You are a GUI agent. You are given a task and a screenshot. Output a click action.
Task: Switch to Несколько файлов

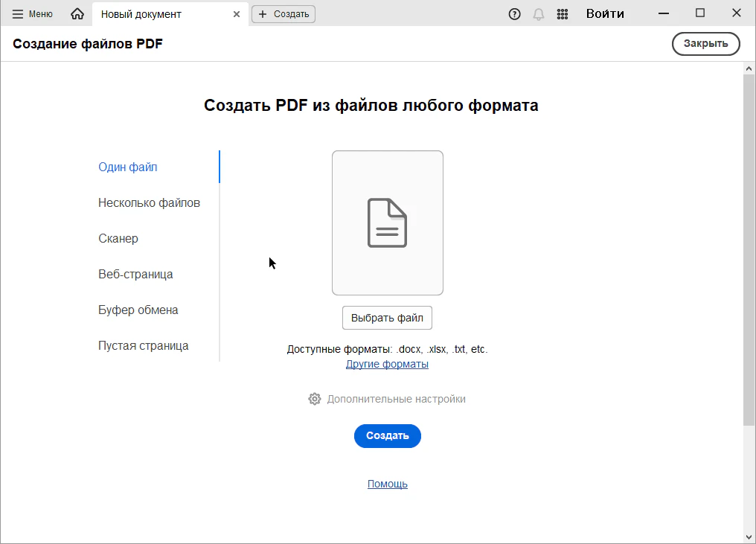(x=149, y=203)
